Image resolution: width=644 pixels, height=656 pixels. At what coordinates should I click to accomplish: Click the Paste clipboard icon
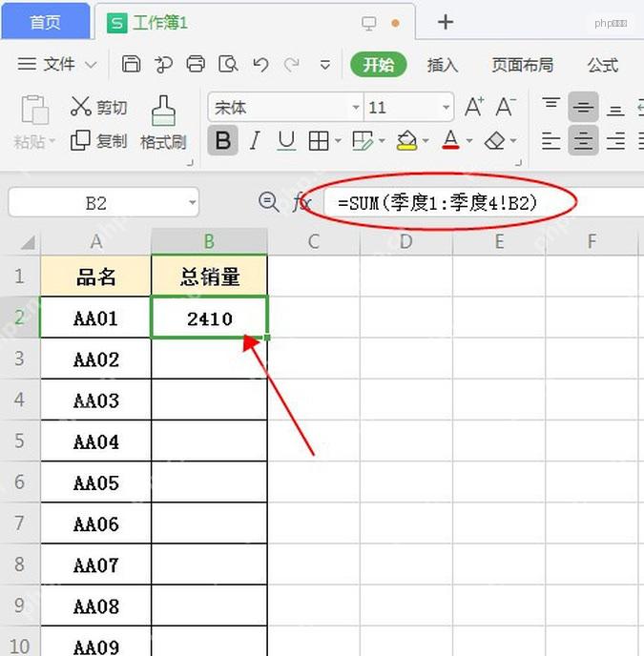point(34,110)
